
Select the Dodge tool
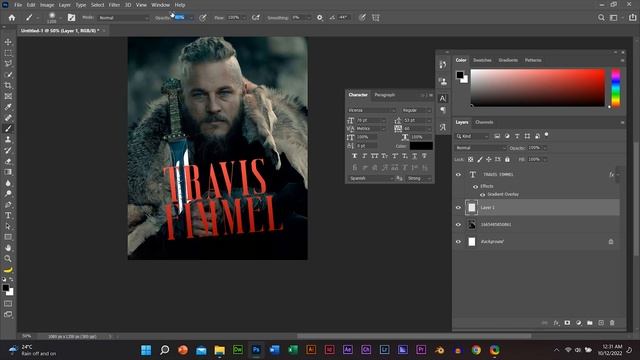8,193
